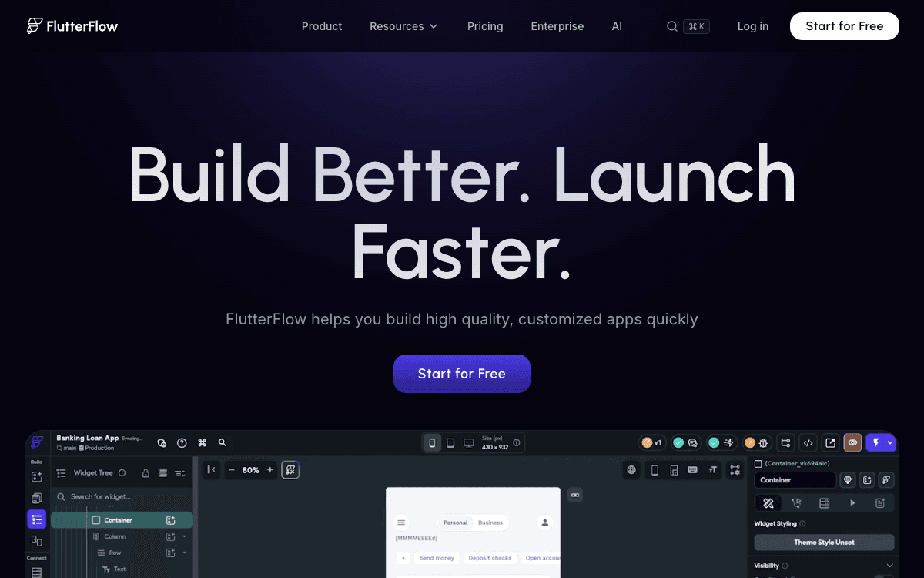
Task: Collapse the Row item arrow
Action: pyautogui.click(x=184, y=553)
